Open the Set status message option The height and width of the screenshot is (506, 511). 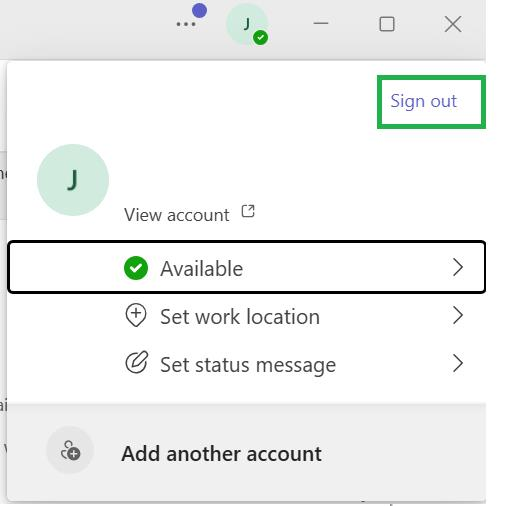(246, 364)
